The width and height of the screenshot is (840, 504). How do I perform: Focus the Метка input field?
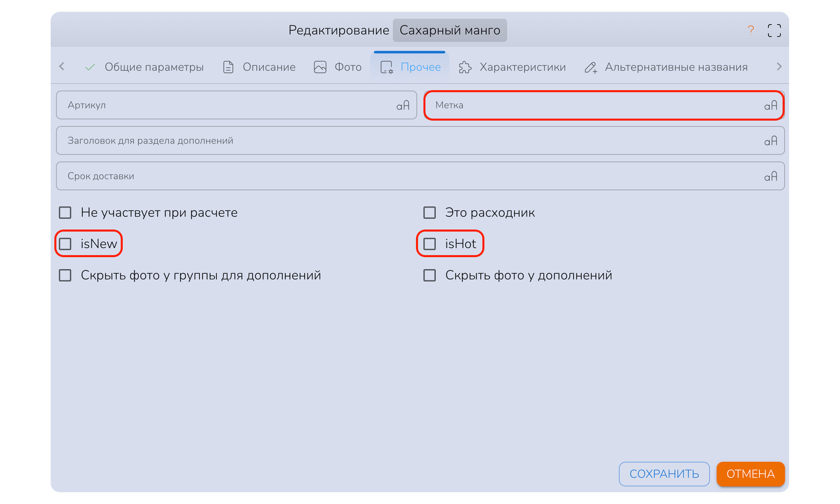[x=604, y=105]
